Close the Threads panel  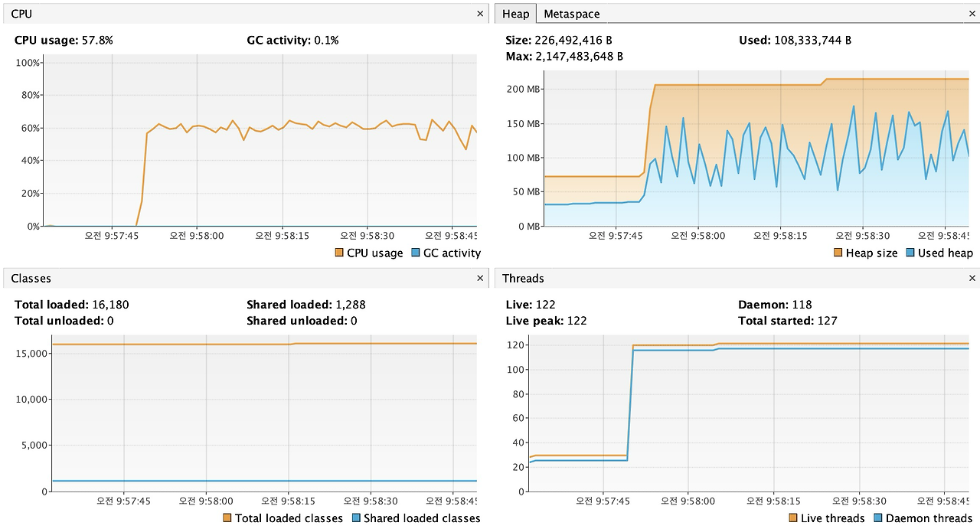(x=972, y=279)
